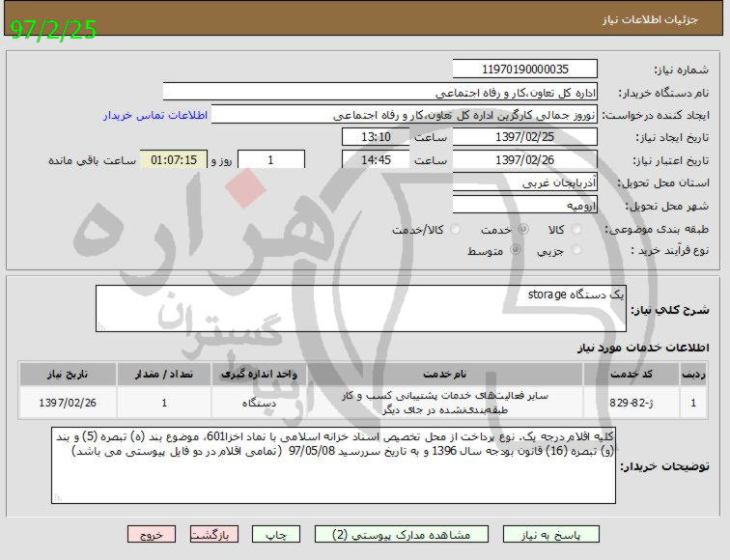Click the پاسخ به نیاز button
This screenshot has width=730, height=560.
point(550,534)
